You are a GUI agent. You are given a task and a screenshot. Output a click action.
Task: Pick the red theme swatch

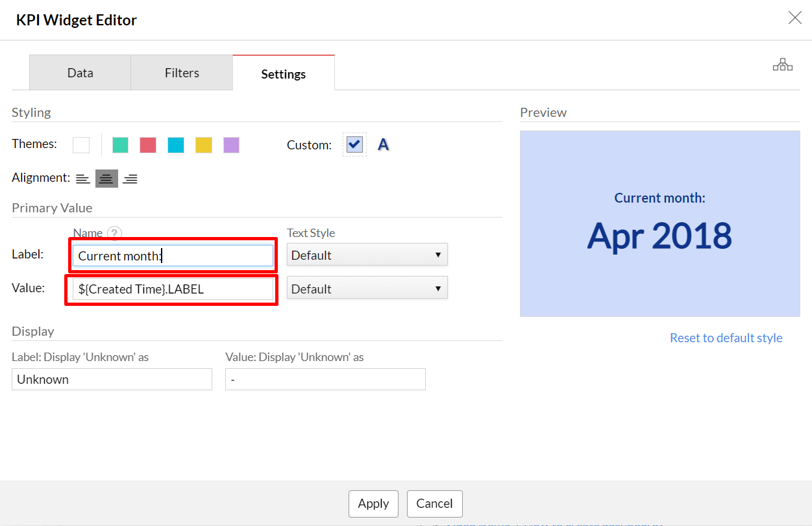[148, 145]
